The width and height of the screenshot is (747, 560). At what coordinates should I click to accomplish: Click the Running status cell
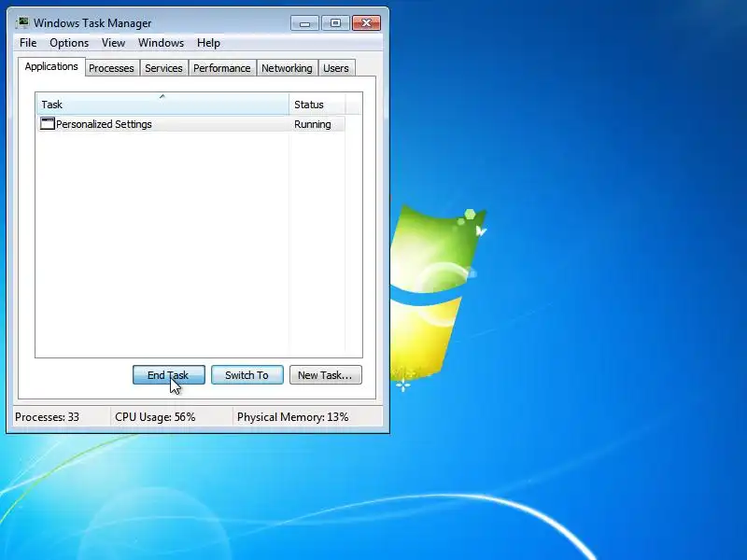click(x=313, y=124)
